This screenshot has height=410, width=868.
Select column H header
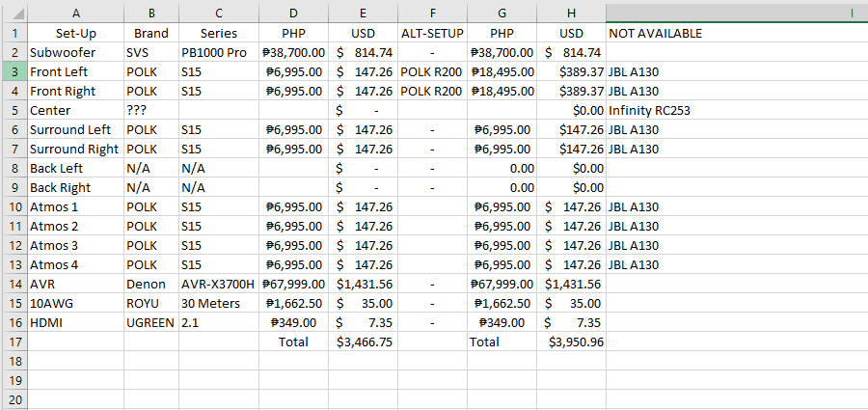point(571,14)
